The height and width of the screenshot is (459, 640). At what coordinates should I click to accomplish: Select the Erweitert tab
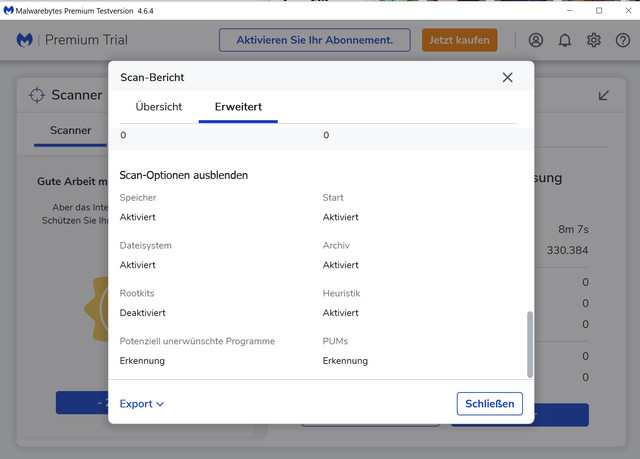pos(238,107)
